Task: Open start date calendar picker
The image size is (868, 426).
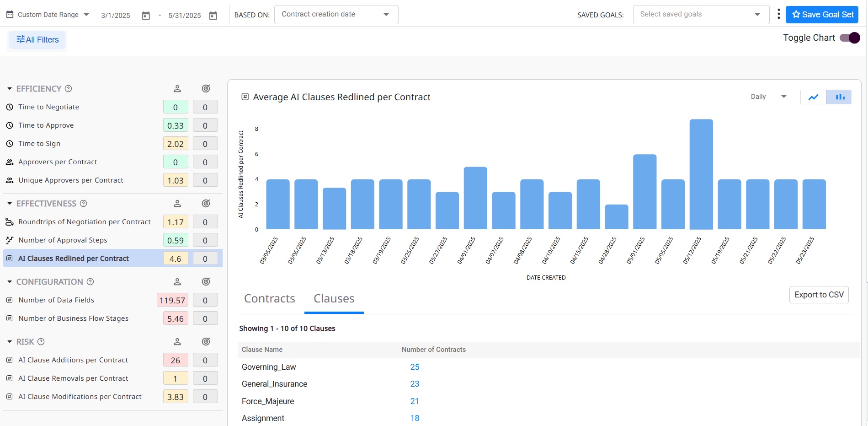Action: tap(146, 16)
